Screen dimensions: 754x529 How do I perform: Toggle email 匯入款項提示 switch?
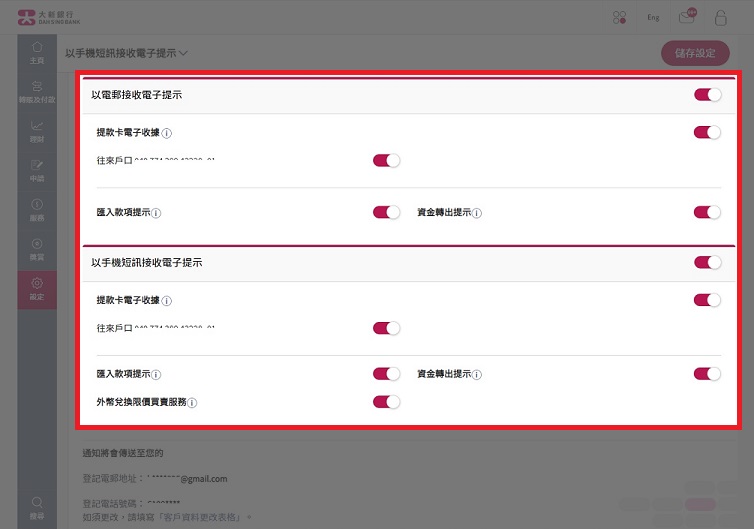coord(387,213)
